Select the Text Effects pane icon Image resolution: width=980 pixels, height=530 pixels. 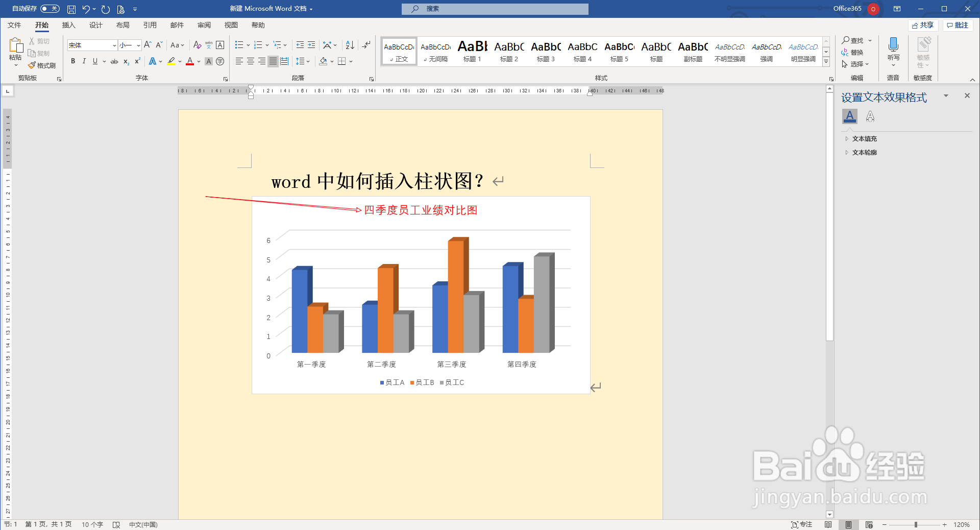coord(870,116)
